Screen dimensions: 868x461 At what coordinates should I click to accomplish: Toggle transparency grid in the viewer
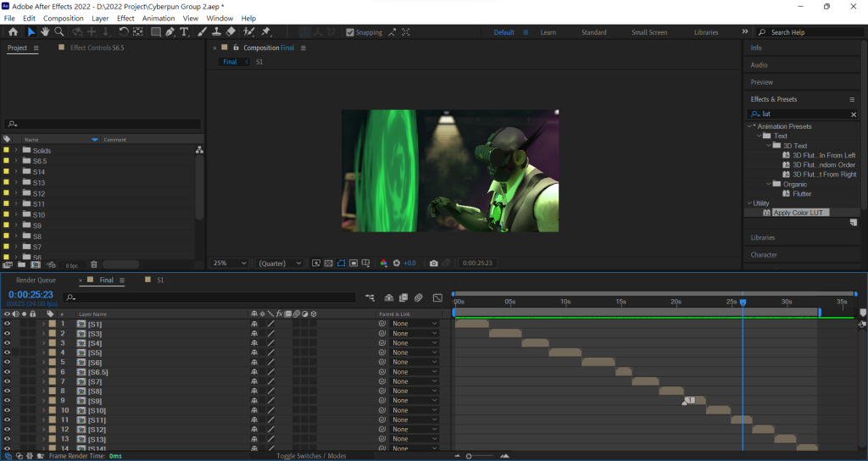click(328, 263)
